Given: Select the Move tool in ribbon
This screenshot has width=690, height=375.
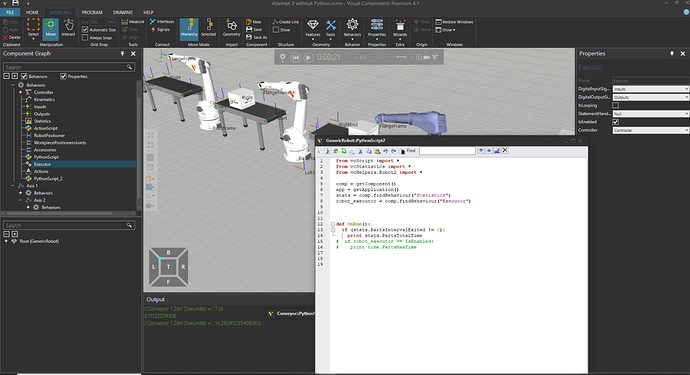Looking at the screenshot, I should (x=51, y=29).
